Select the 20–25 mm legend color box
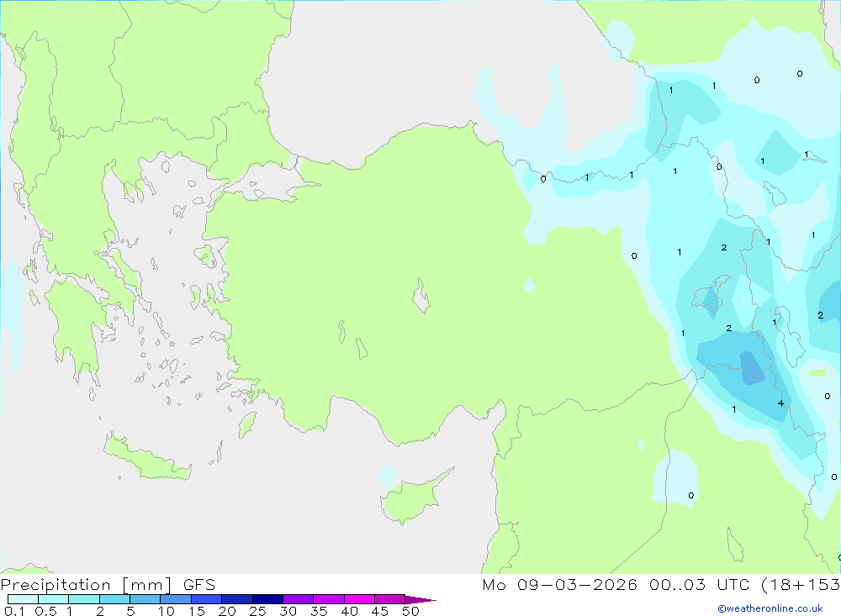Screen dimensions: 841x616 [237, 599]
